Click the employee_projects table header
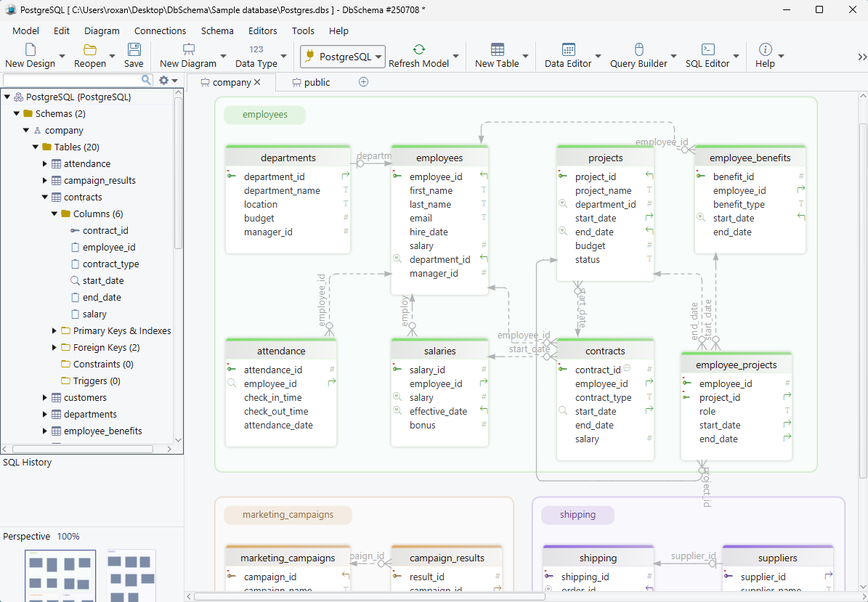Viewport: 868px width, 602px height. 737,365
